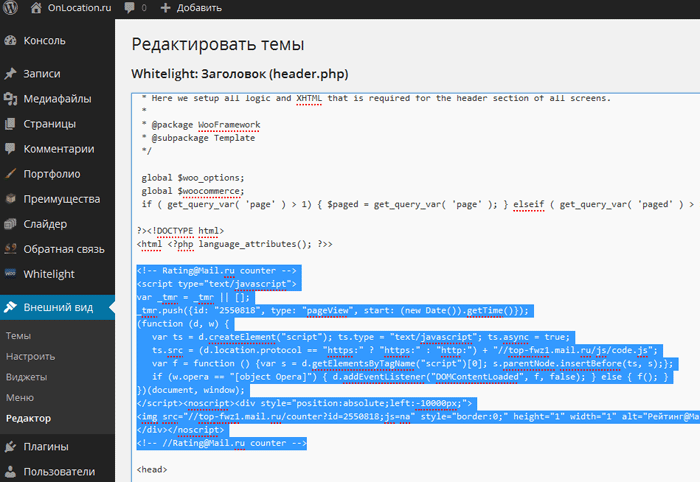
Task: Click the Консоль dashboard icon
Action: pos(10,41)
